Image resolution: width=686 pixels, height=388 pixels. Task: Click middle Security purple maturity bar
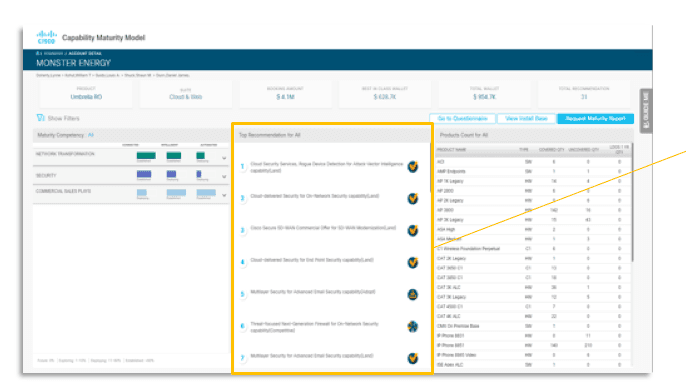pos(172,174)
